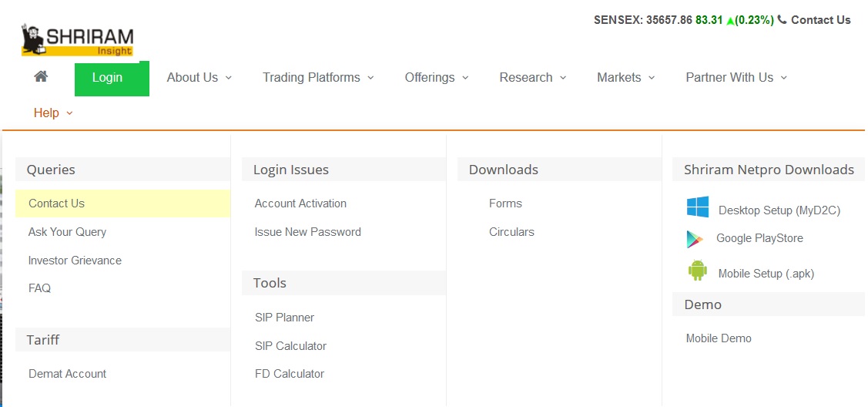Expand the About Us dropdown menu
Viewport: 868px width, 407px height.
(x=199, y=78)
